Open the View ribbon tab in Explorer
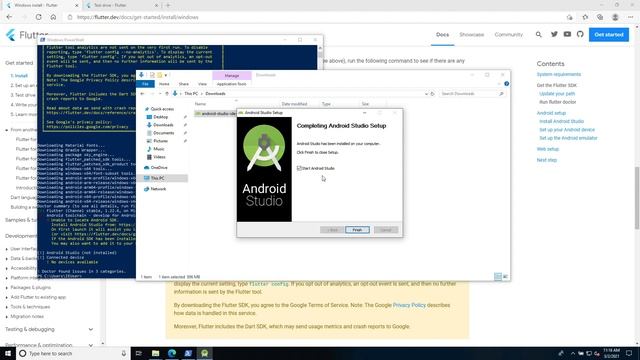Viewport: 640px width, 360px height. 202,84
